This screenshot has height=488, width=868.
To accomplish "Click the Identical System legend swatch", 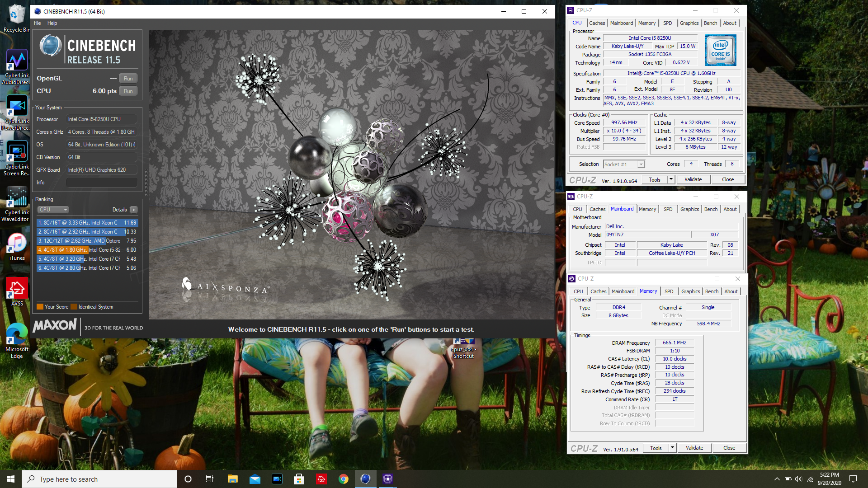I will coord(74,307).
